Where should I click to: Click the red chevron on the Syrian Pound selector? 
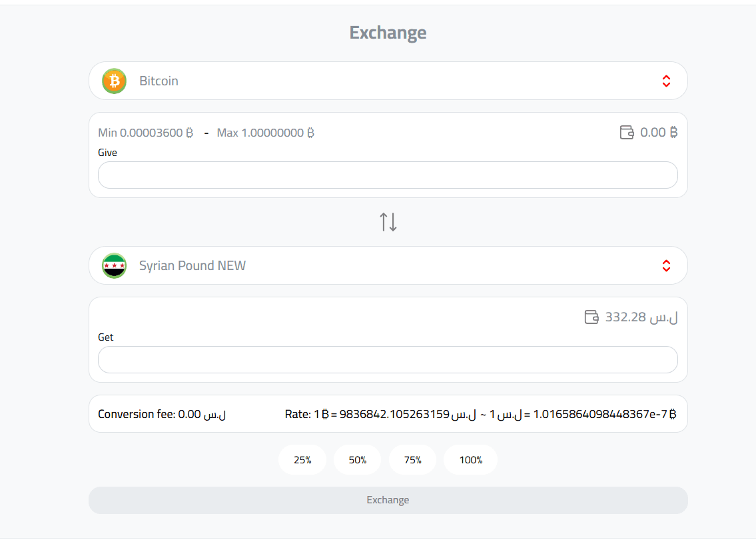coord(666,265)
